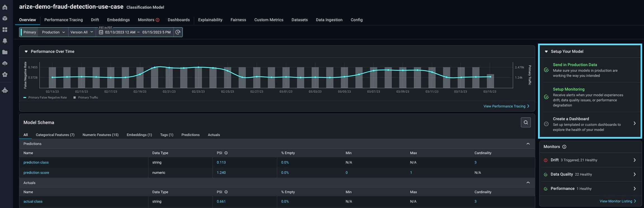
Task: Open the calendar icon in date range
Action: click(x=101, y=32)
